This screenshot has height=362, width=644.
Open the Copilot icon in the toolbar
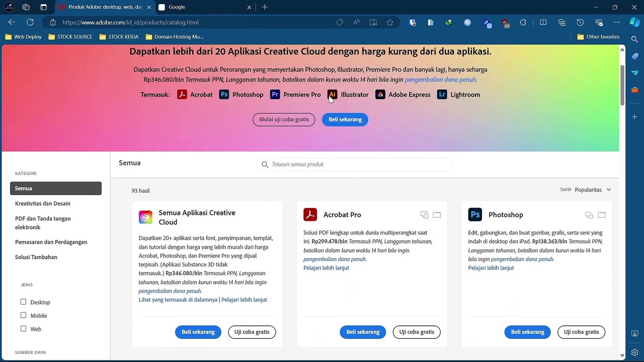pyautogui.click(x=635, y=22)
